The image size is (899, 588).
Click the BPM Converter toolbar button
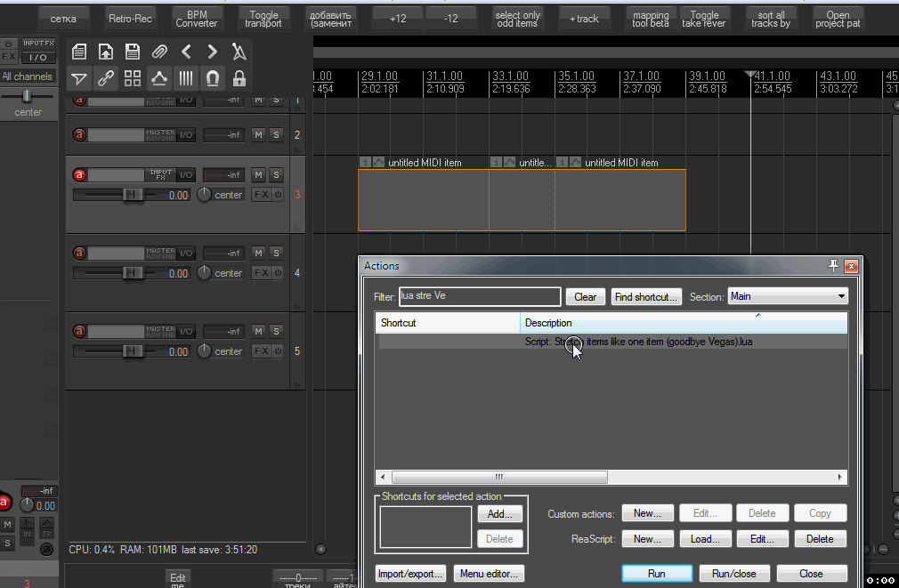[x=197, y=19]
